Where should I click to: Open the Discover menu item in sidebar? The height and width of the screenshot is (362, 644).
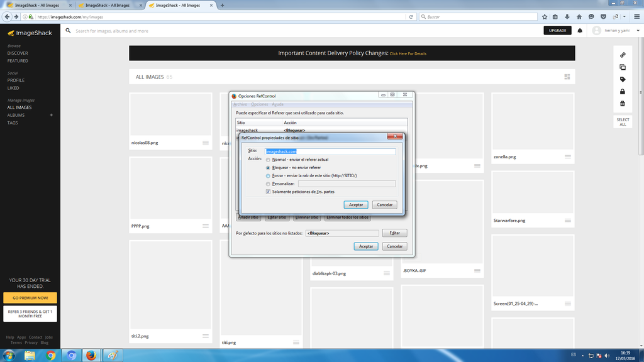coord(18,53)
